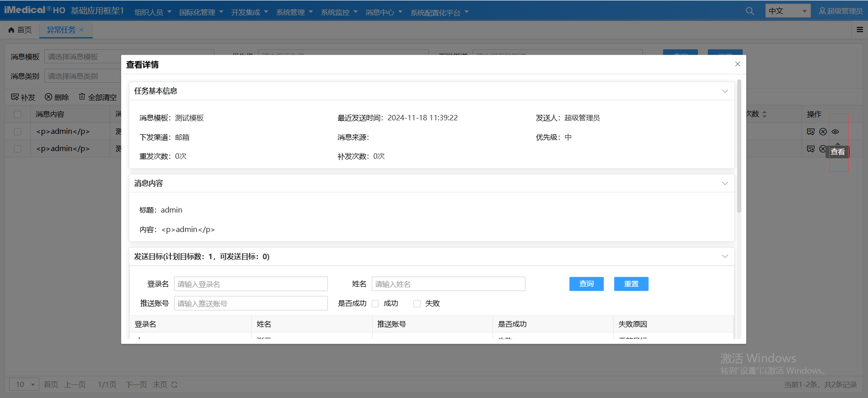Viewport: 868px width, 398px height.
Task: Focus the 推送账号 input field
Action: click(251, 303)
